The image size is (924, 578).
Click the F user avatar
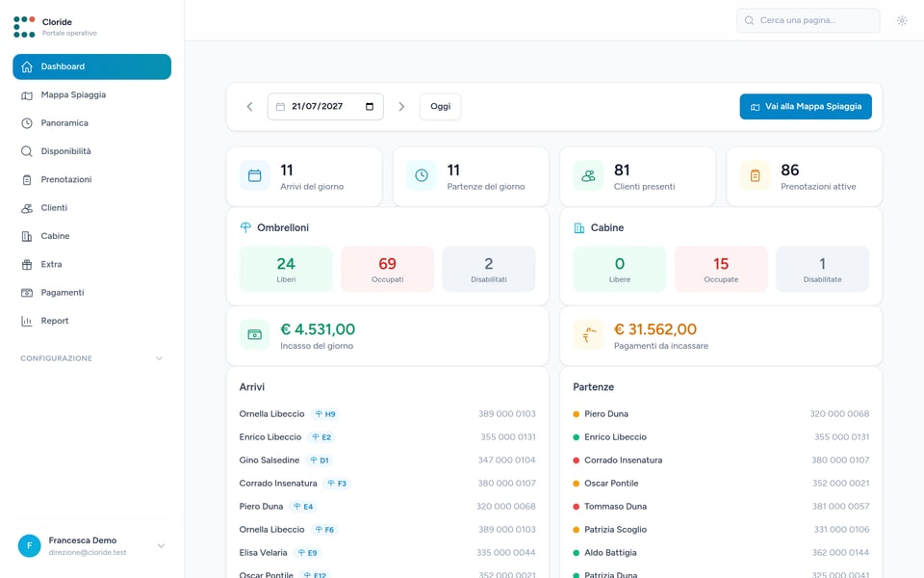(x=30, y=546)
